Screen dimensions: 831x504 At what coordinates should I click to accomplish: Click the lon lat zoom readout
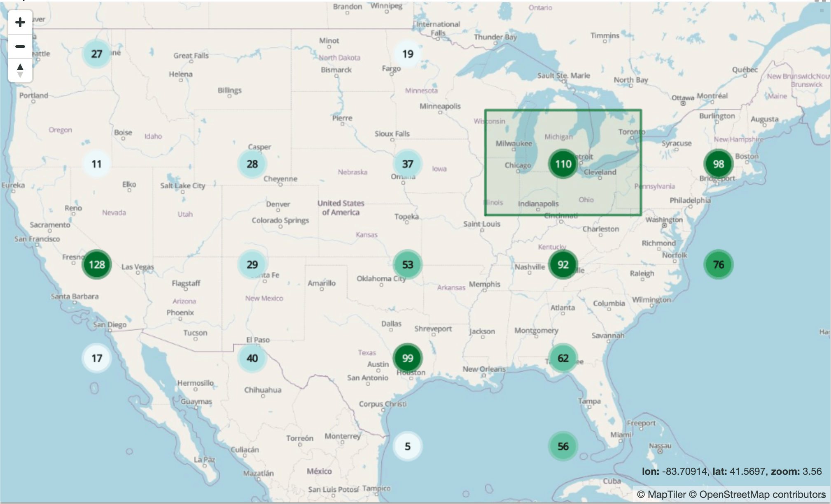(x=732, y=471)
